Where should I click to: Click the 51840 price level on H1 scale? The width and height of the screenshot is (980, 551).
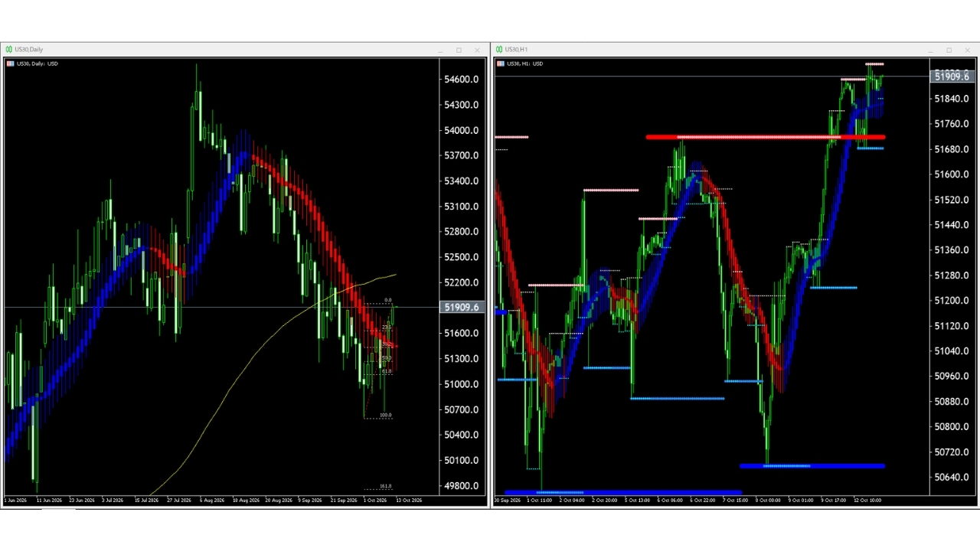pos(952,99)
